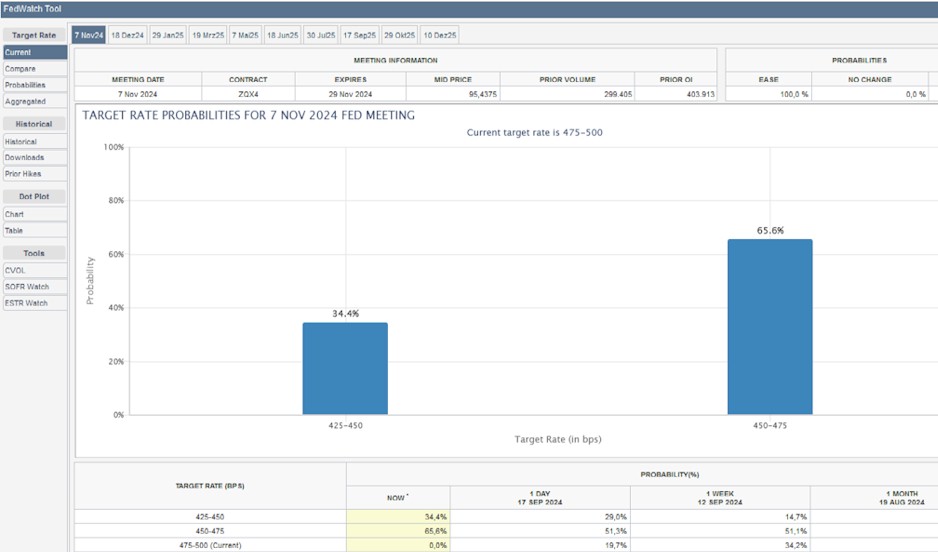
Task: Click the NO CHANGE column header
Action: 870,80
